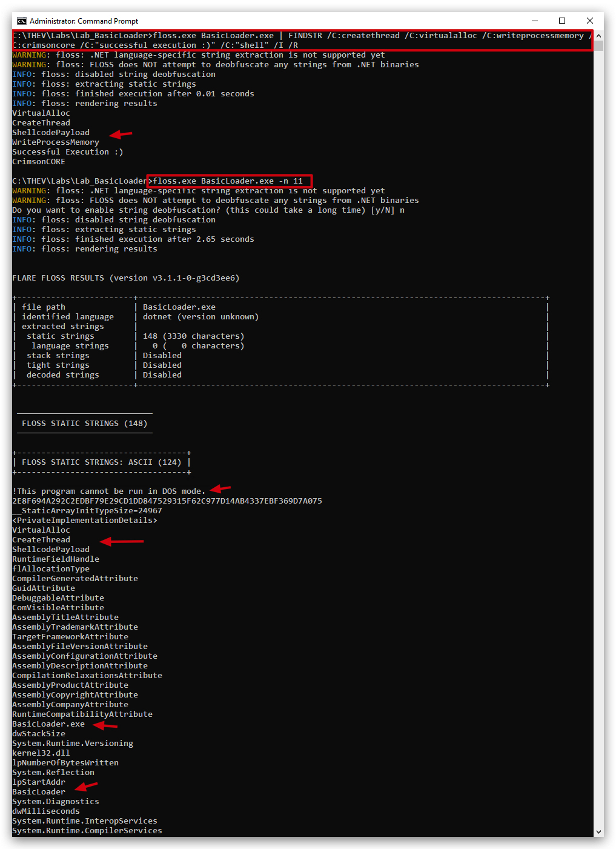Click the 'FLOSS STATIC STRINGS: ASCII (124)' heading

102,462
